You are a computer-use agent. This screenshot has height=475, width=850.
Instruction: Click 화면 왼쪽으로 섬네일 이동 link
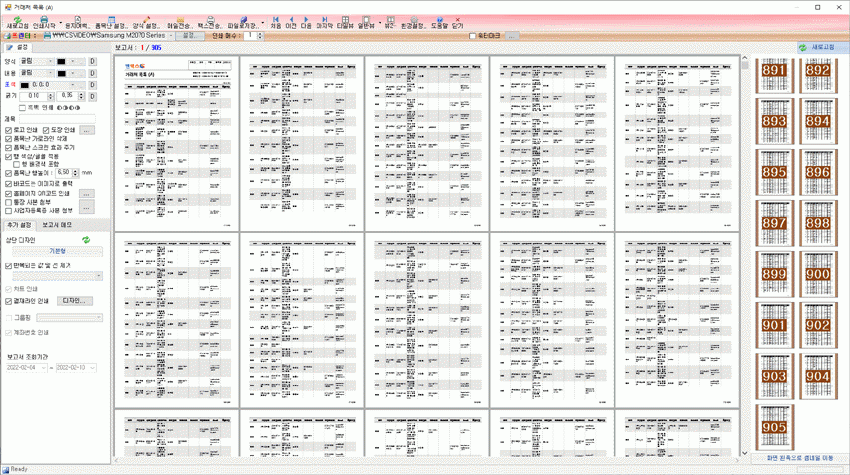[800, 458]
